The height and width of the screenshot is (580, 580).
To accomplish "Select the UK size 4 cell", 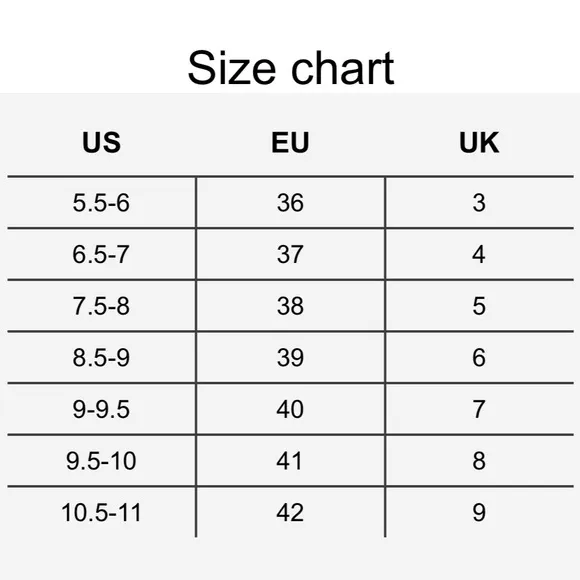I will (x=479, y=254).
